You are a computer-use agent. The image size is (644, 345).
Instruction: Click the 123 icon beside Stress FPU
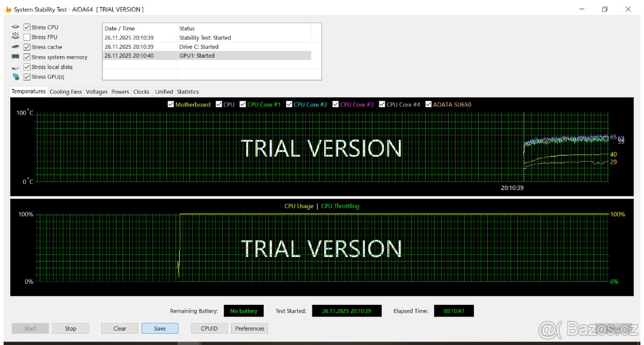coord(15,36)
